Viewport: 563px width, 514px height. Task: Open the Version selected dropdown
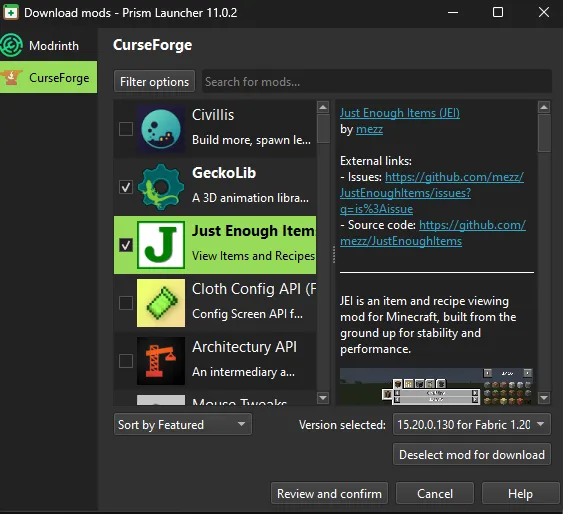pyautogui.click(x=471, y=424)
